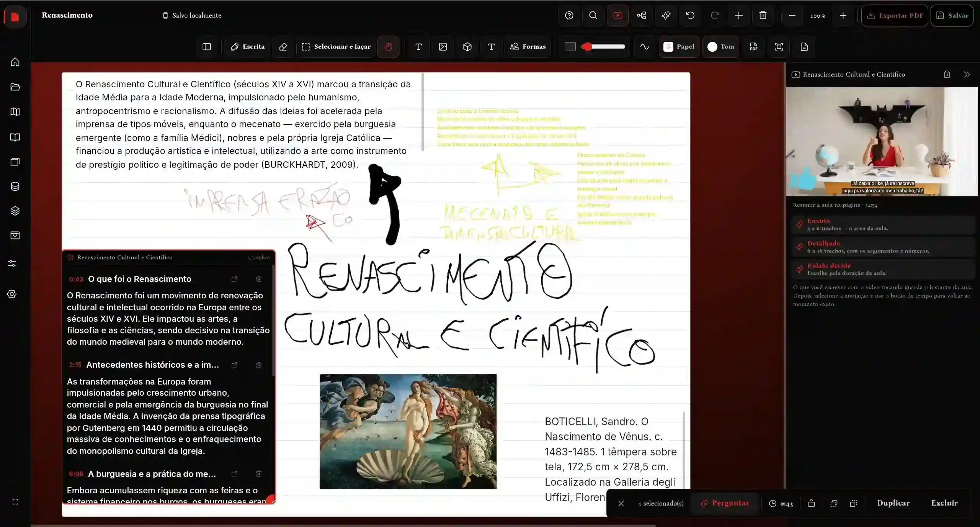Click the insert image tool icon
This screenshot has width=980, height=527.
point(443,47)
